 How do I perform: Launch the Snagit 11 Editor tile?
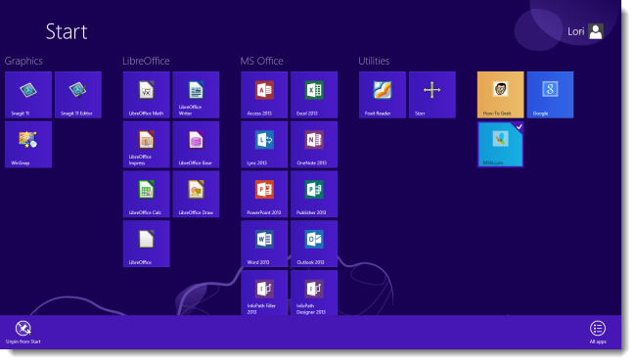[78, 95]
